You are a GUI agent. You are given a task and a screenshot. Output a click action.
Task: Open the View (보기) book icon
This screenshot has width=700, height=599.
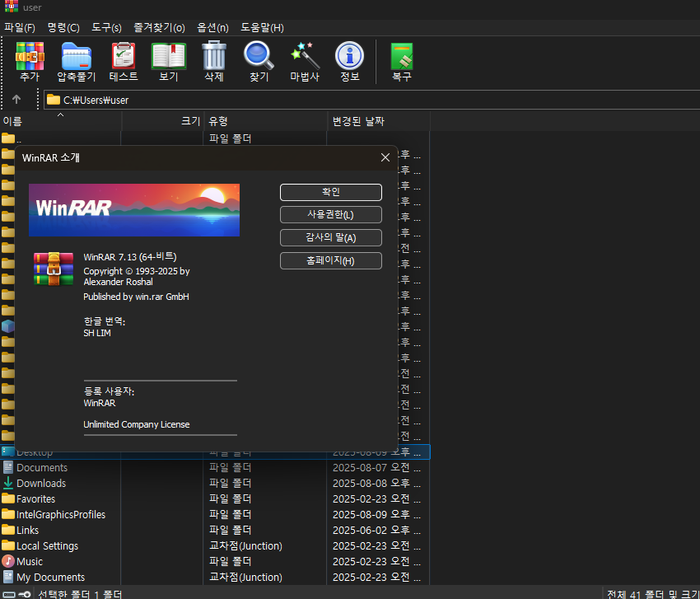(x=169, y=56)
